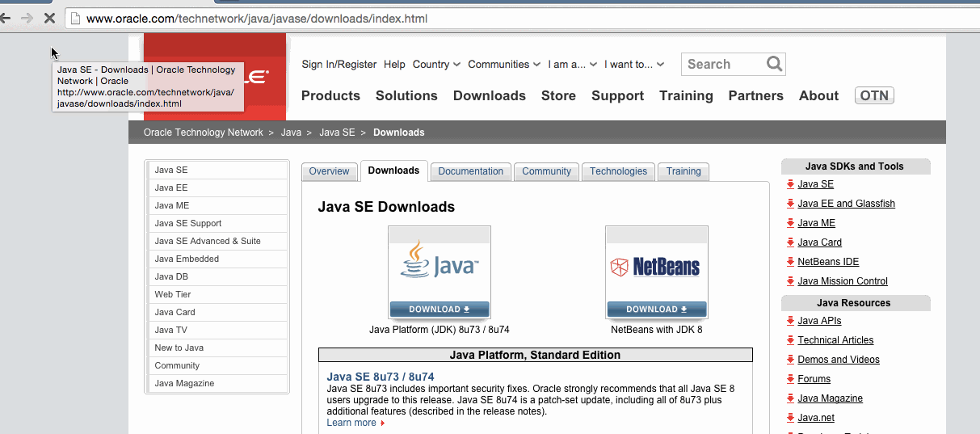Click red arrow beside NetBeans IDE
The image size is (980, 434).
coord(791,262)
